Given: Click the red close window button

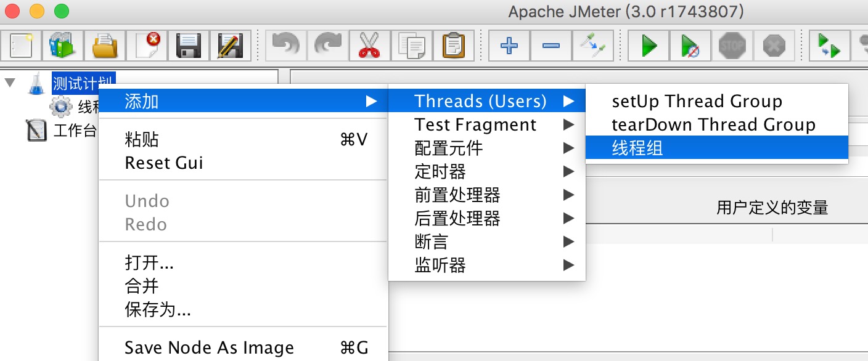Looking at the screenshot, I should (x=12, y=11).
